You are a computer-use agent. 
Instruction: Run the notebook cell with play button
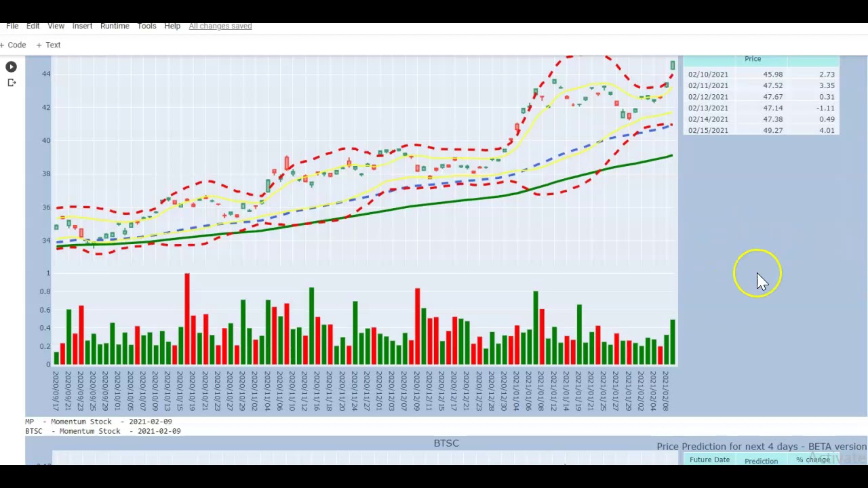11,66
